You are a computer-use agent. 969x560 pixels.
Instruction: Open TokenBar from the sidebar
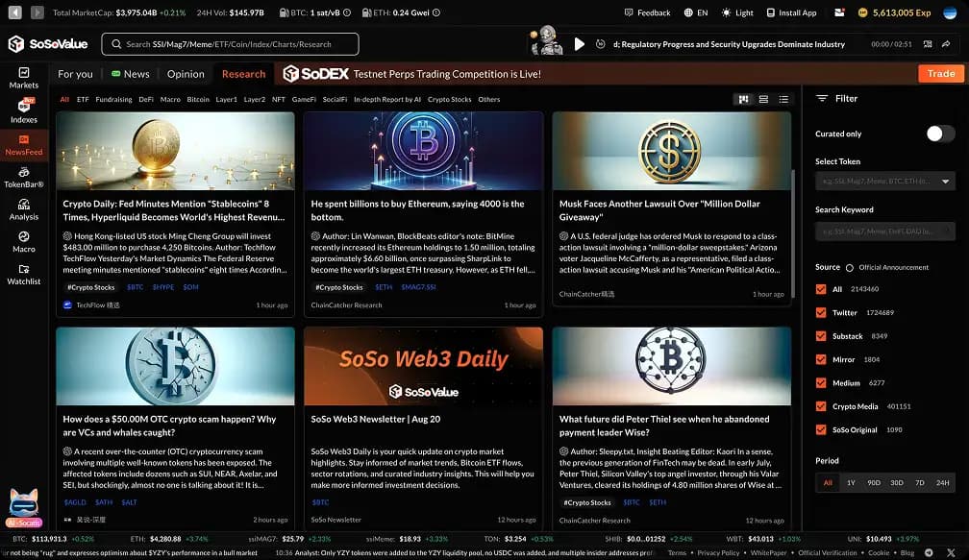point(24,177)
